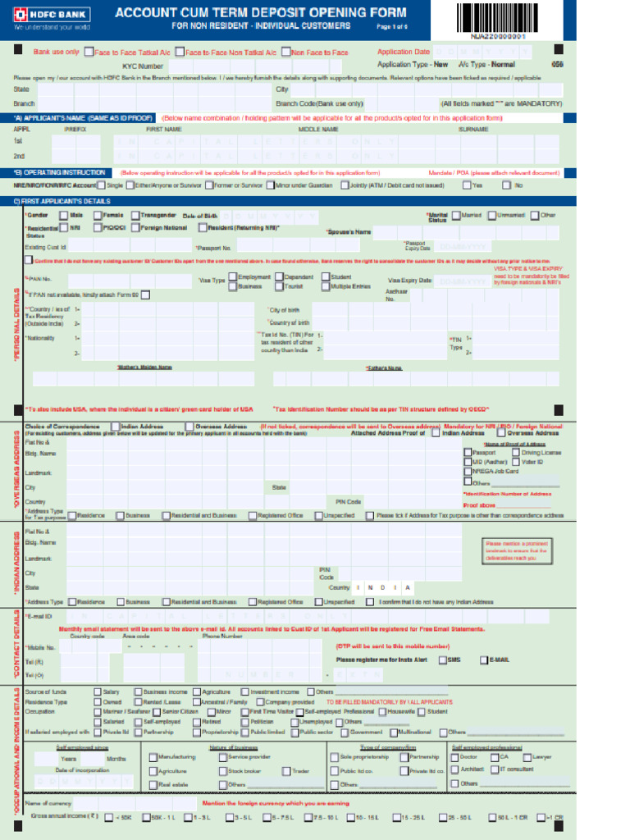This screenshot has height=840, width=630.
Task: Check the Either/Anyone or Survivor box
Action: [x=130, y=185]
